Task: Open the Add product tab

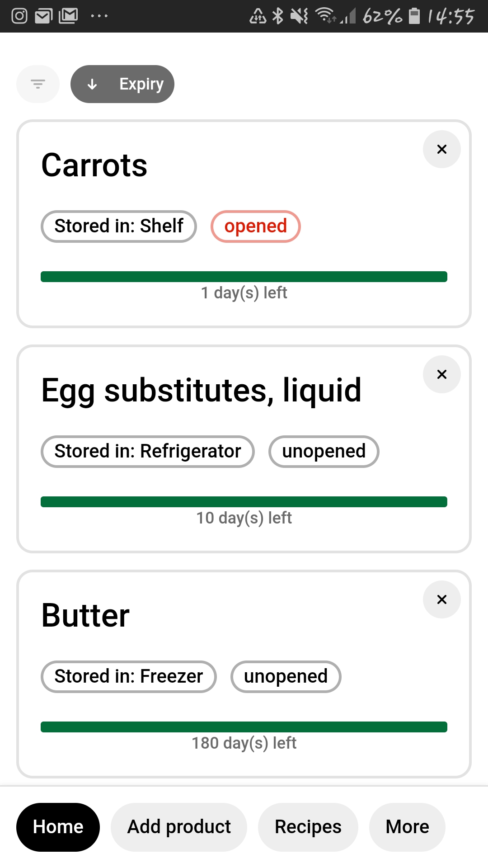Action: (179, 827)
